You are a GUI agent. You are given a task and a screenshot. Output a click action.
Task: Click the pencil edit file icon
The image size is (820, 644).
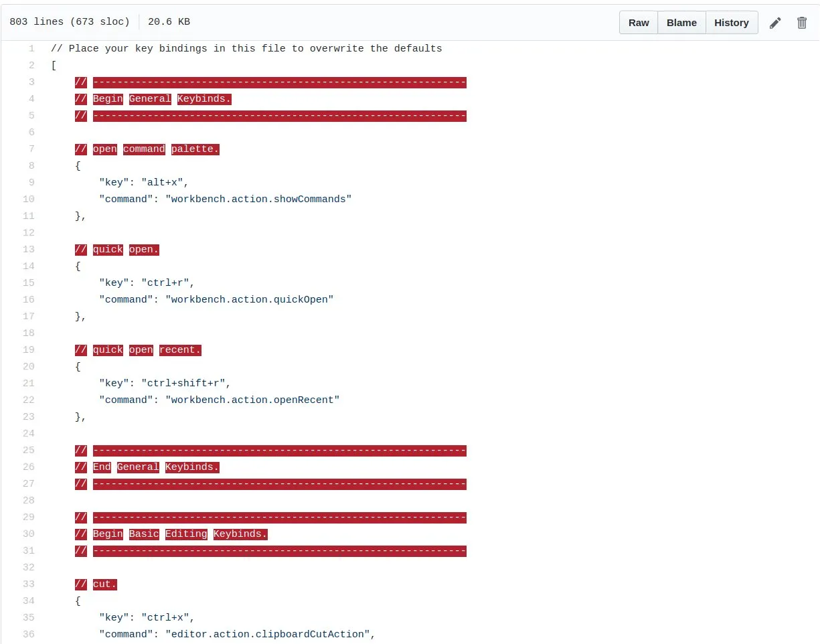[x=775, y=23]
